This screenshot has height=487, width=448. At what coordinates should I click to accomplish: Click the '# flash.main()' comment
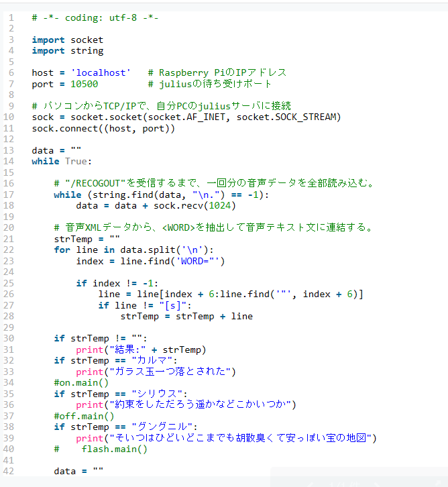coord(101,449)
